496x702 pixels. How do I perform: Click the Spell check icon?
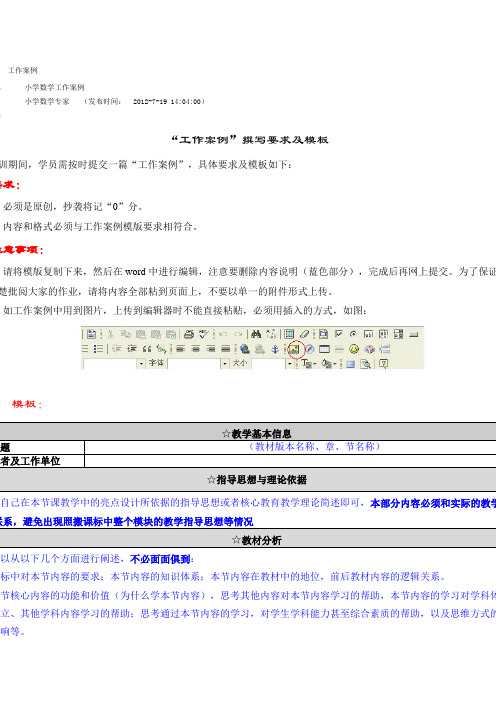(x=204, y=334)
